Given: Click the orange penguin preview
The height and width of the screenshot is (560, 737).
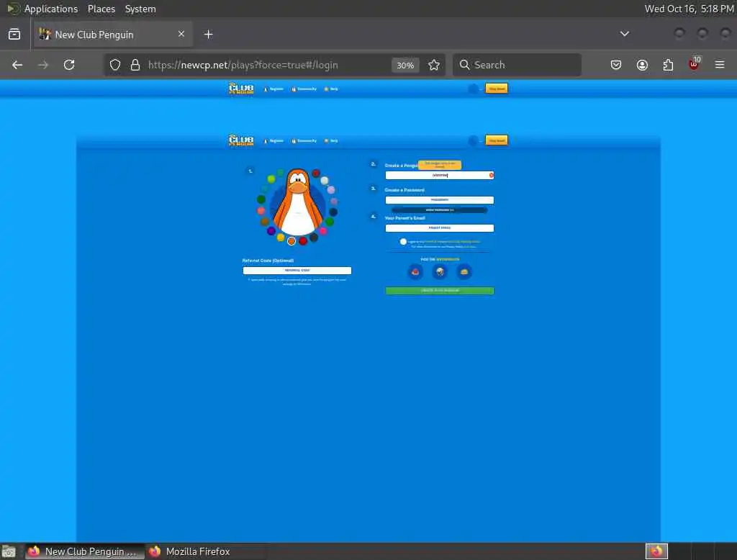Looking at the screenshot, I should coord(298,202).
